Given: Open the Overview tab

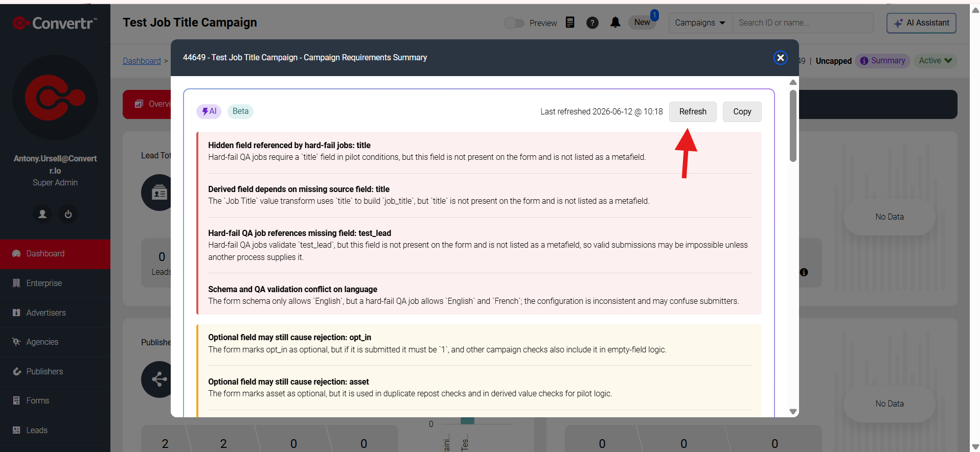Looking at the screenshot, I should [147, 104].
